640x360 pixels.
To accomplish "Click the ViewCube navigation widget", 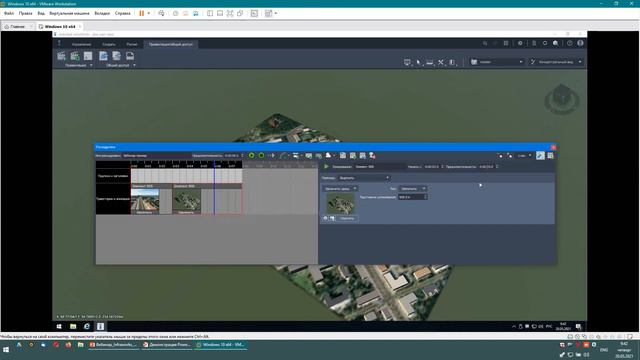I will [562, 99].
